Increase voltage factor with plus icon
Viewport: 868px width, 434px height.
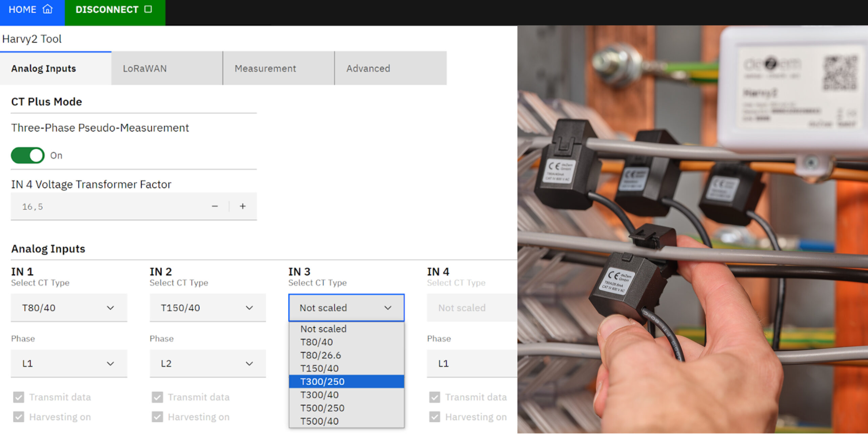243,206
